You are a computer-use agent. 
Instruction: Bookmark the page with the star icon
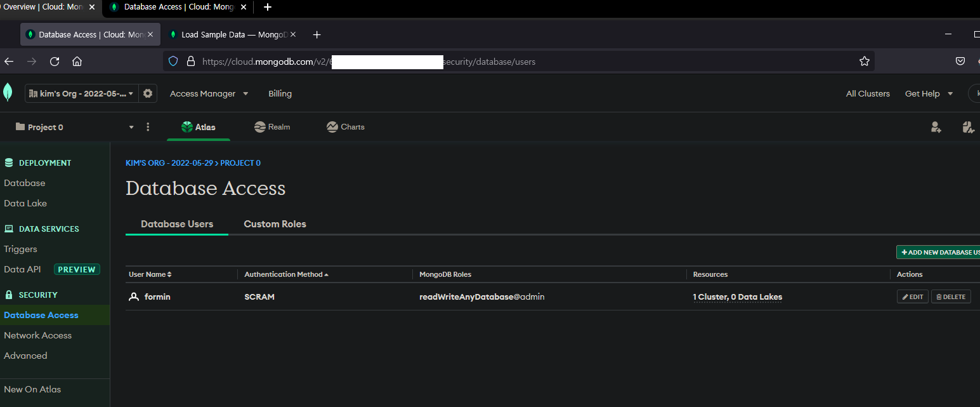click(864, 62)
